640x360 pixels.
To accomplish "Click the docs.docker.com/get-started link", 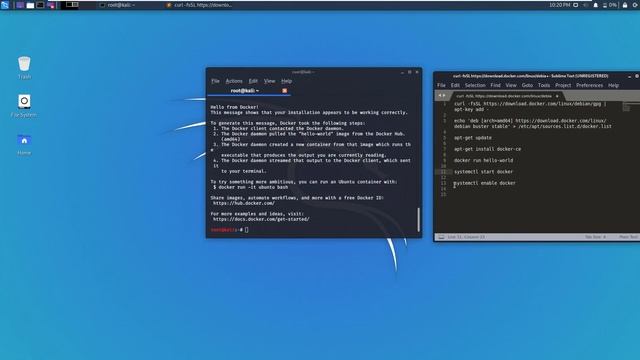I will pyautogui.click(x=261, y=219).
